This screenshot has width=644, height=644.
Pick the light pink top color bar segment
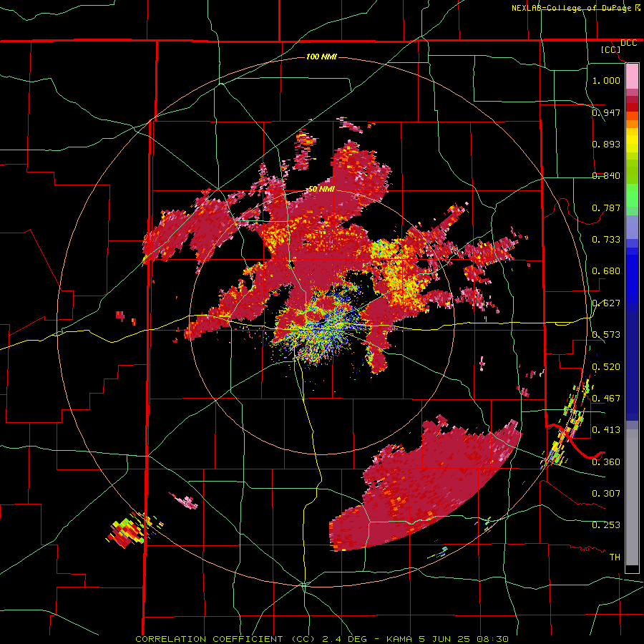pyautogui.click(x=632, y=76)
